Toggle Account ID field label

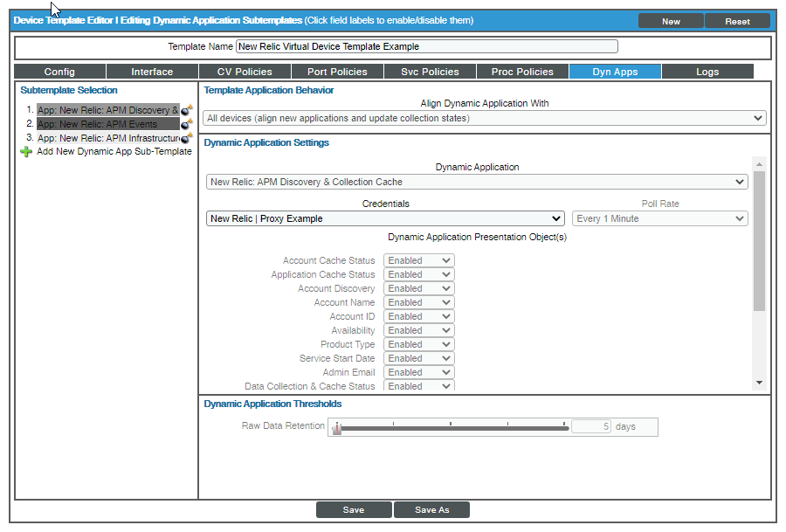(x=352, y=316)
